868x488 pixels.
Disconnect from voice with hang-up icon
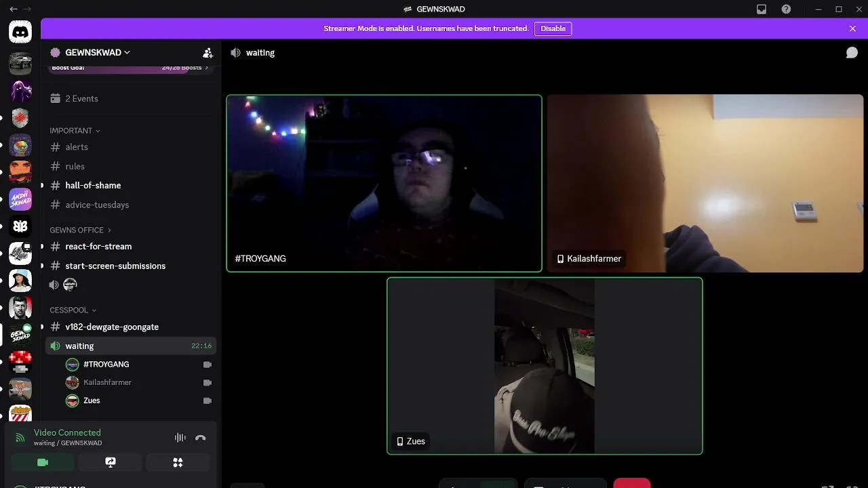(201, 438)
